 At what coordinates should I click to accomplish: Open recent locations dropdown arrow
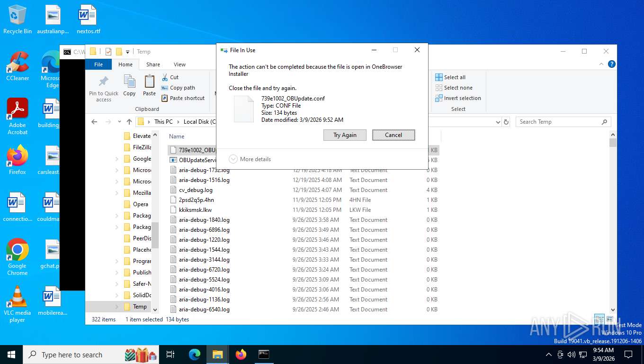click(119, 122)
